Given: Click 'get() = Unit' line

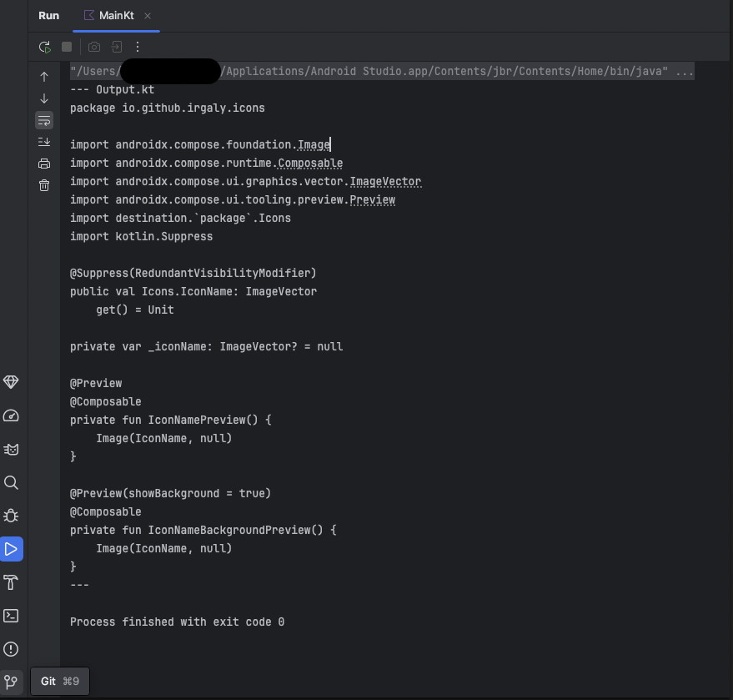Looking at the screenshot, I should tap(135, 310).
